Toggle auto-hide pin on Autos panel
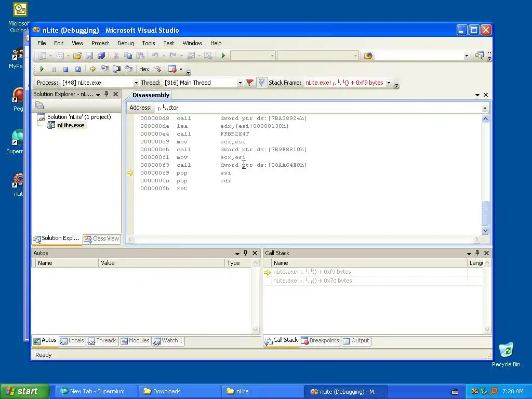This screenshot has width=532, height=399. 246,253
